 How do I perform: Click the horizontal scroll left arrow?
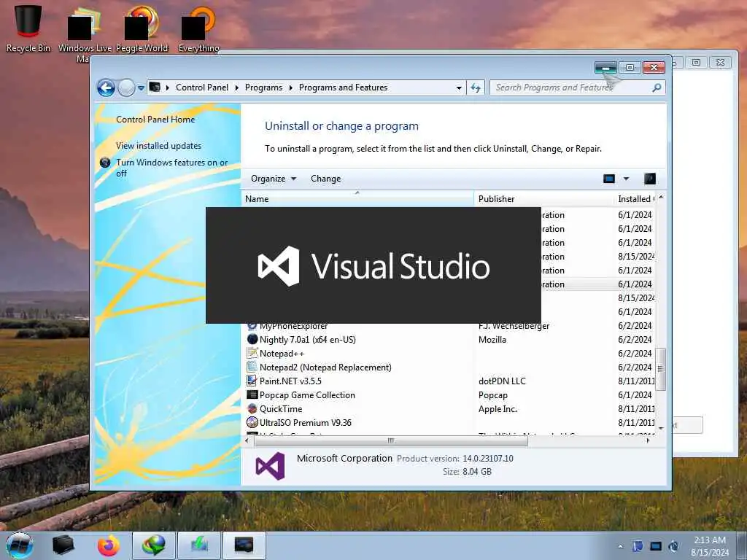[x=247, y=441]
